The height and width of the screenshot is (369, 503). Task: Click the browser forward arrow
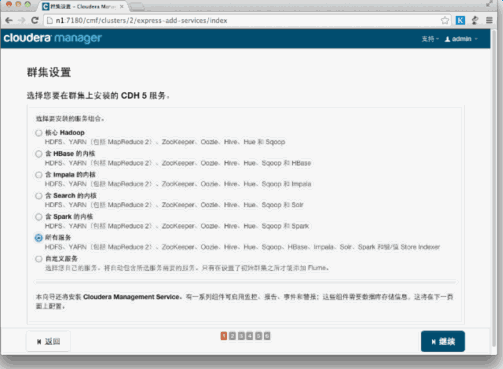tap(22, 20)
